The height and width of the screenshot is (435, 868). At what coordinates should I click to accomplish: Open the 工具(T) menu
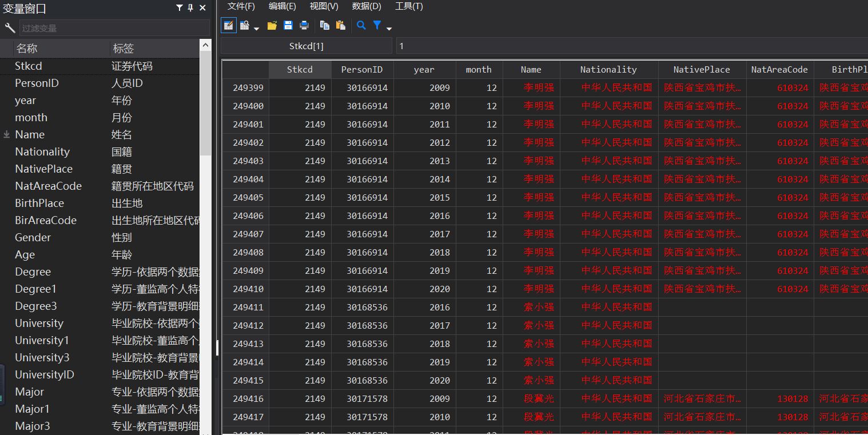(409, 6)
